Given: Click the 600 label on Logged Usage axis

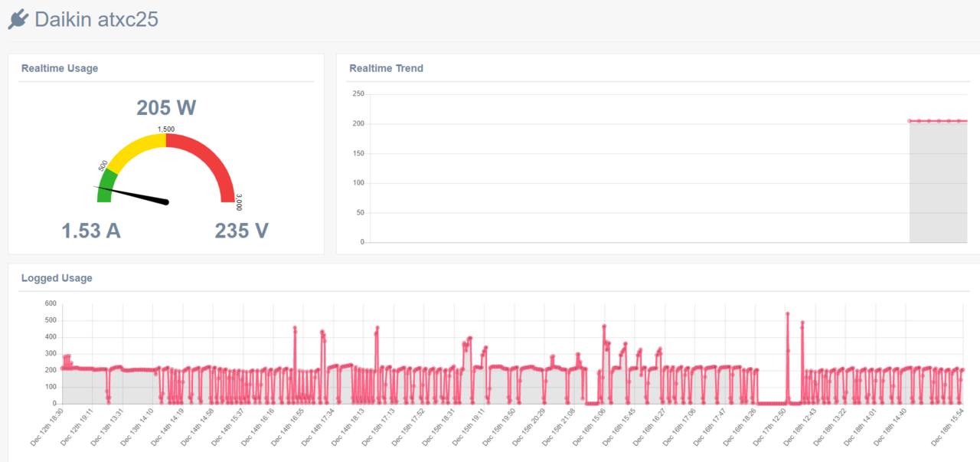Looking at the screenshot, I should coord(51,303).
